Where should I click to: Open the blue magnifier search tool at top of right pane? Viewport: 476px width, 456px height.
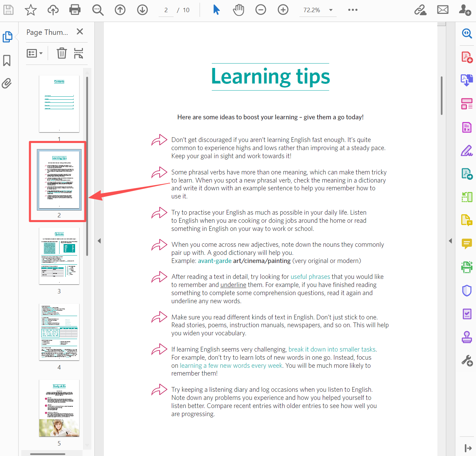click(x=467, y=33)
